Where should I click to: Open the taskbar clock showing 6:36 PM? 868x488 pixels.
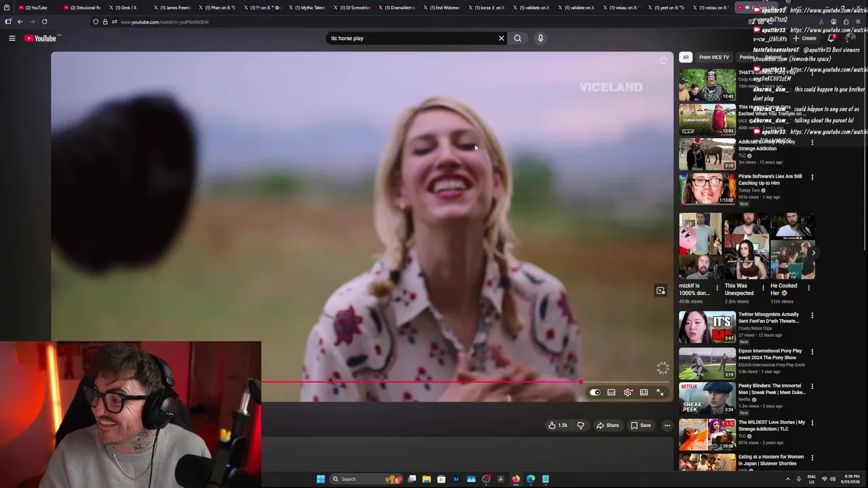click(x=852, y=479)
